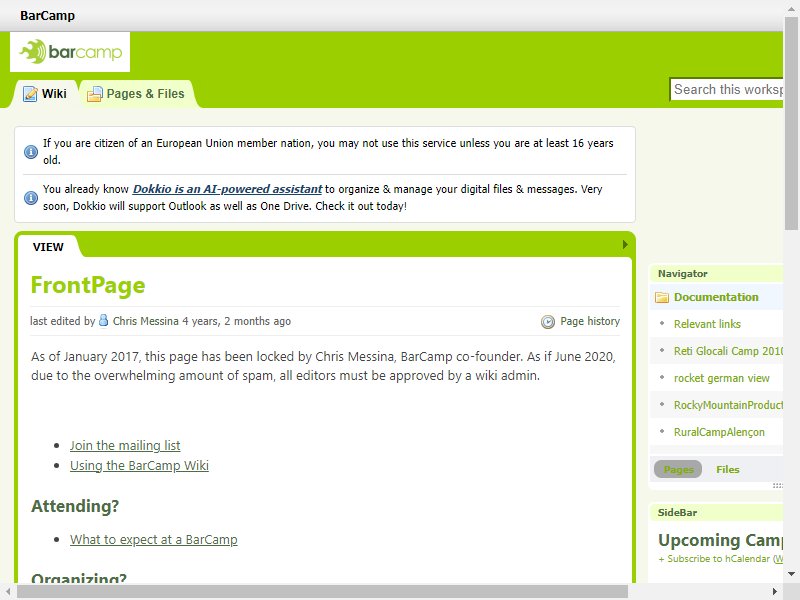Screen dimensions: 800x600
Task: Click the horizontal scrollbar thumb
Action: [322, 592]
